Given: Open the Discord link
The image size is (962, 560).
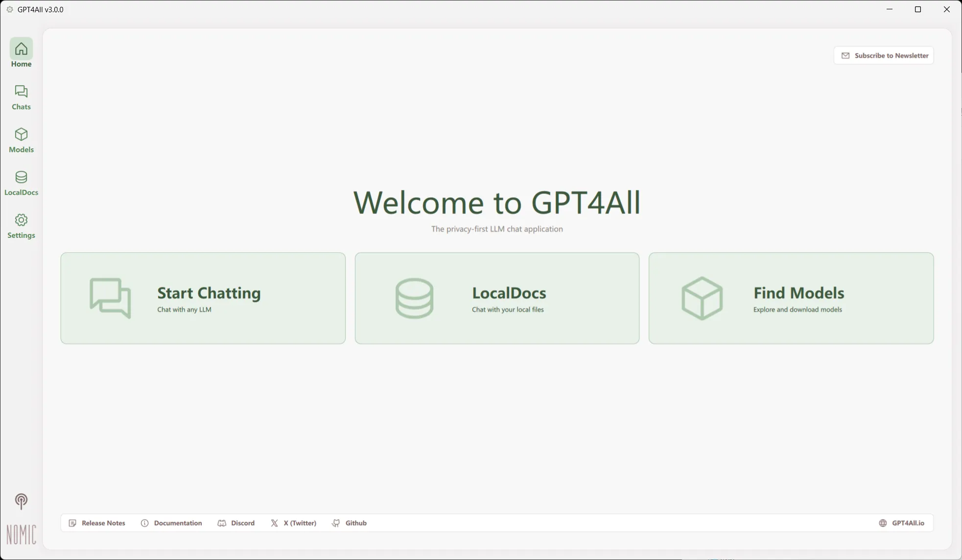Looking at the screenshot, I should pyautogui.click(x=236, y=523).
